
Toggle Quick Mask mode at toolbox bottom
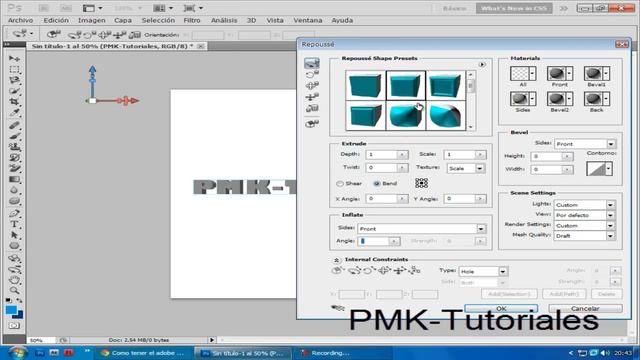(14, 326)
